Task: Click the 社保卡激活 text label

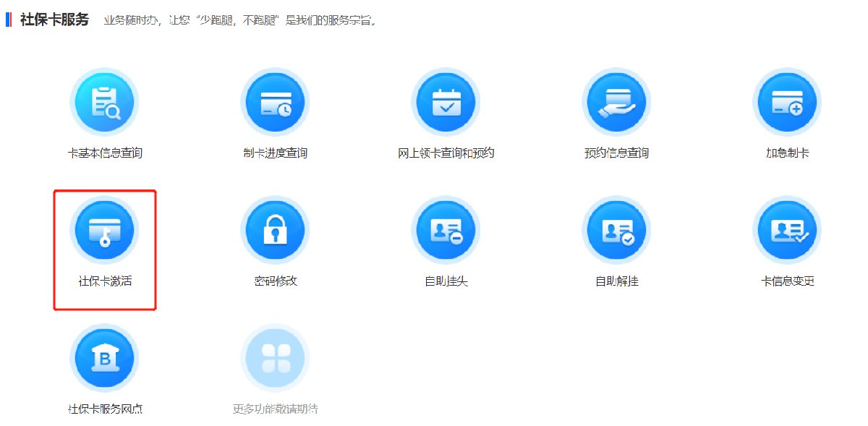Action: pos(105,281)
